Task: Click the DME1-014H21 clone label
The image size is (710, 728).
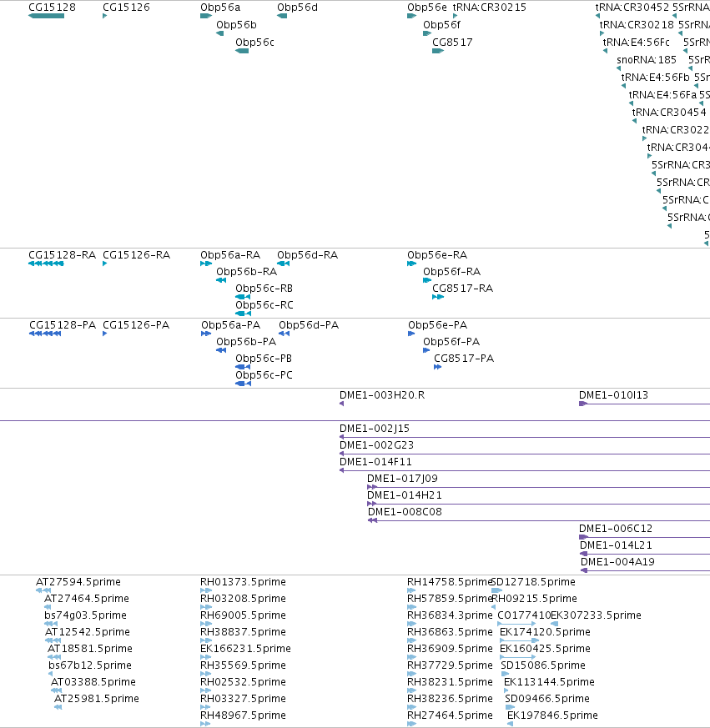Action: [x=404, y=495]
